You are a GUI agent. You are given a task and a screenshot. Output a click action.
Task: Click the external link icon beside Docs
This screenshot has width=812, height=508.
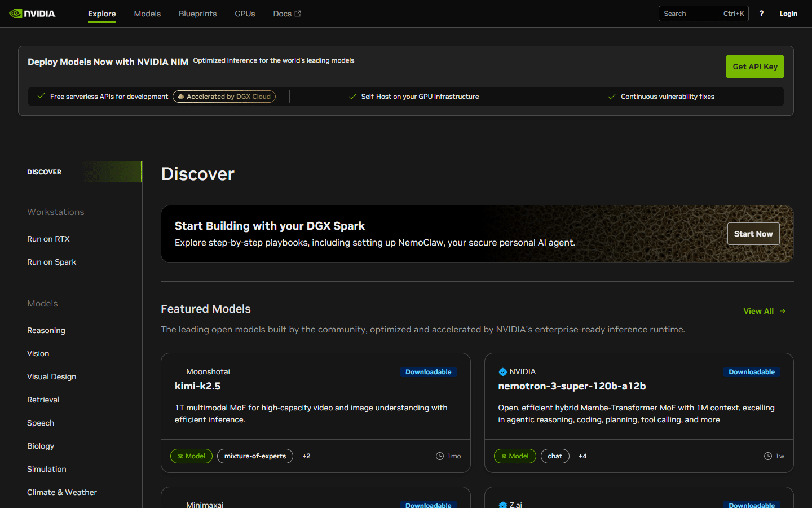pyautogui.click(x=298, y=13)
